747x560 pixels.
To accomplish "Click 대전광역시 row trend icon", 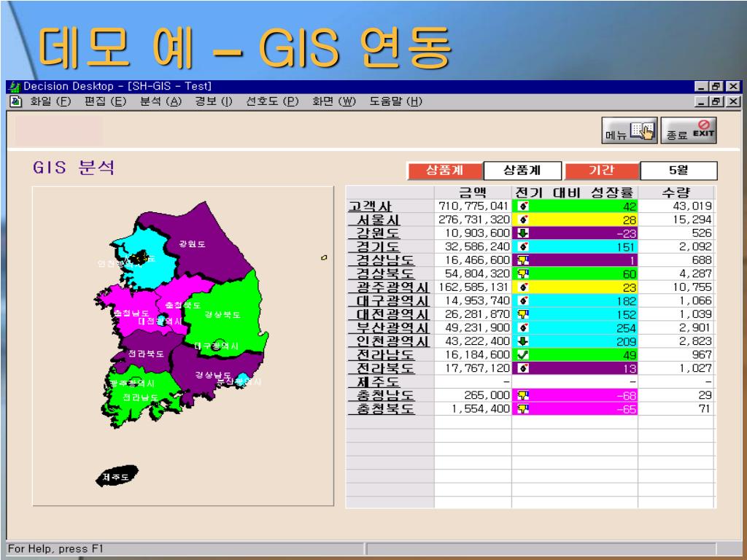I will click(x=523, y=314).
